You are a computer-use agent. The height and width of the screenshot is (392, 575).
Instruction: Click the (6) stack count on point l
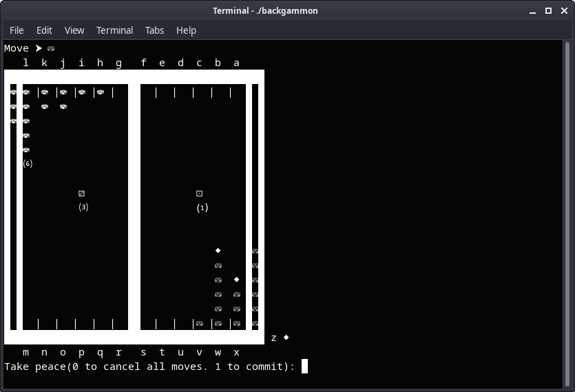pyautogui.click(x=28, y=164)
